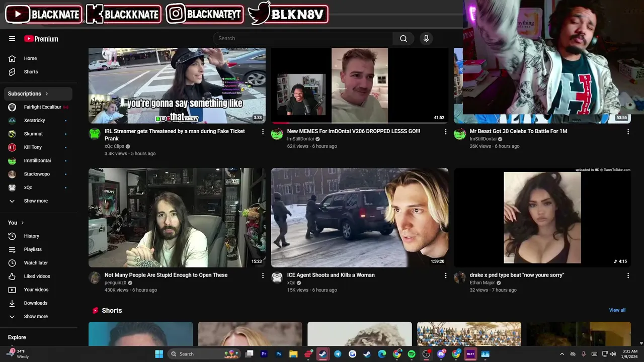The height and width of the screenshot is (362, 644).
Task: Open Xeratricky channel subscription
Action: pyautogui.click(x=39, y=121)
